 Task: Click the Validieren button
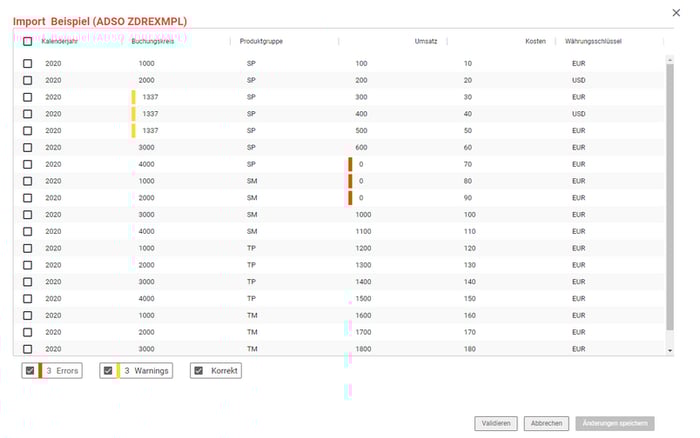click(x=496, y=423)
